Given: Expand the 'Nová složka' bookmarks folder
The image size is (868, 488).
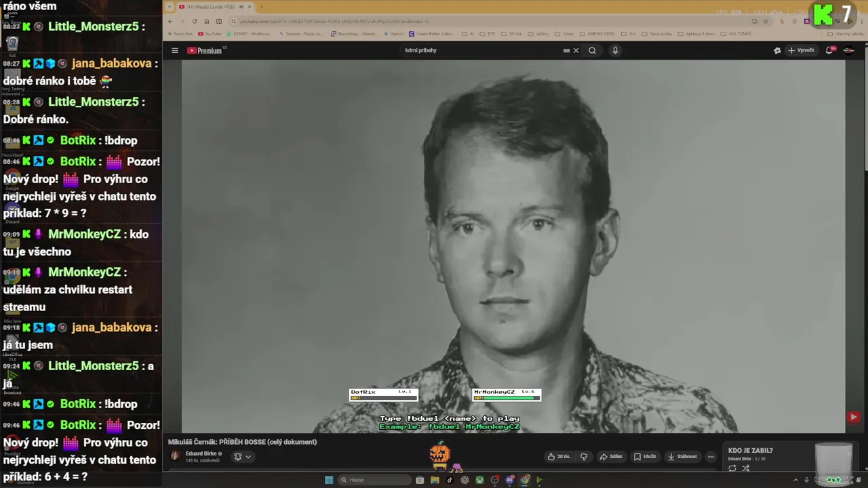Looking at the screenshot, I should click(x=656, y=33).
